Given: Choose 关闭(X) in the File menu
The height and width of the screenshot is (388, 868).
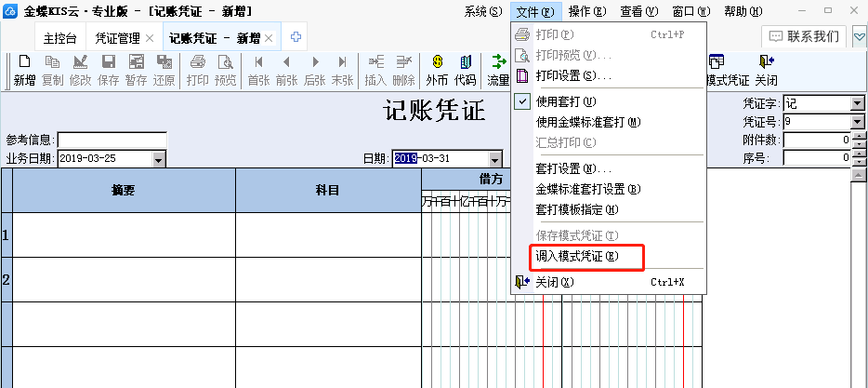Looking at the screenshot, I should pos(608,282).
